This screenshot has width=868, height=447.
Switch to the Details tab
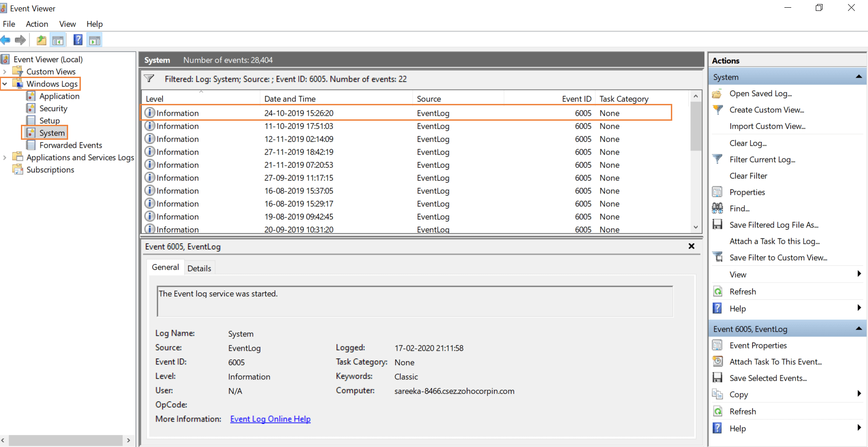(x=199, y=268)
